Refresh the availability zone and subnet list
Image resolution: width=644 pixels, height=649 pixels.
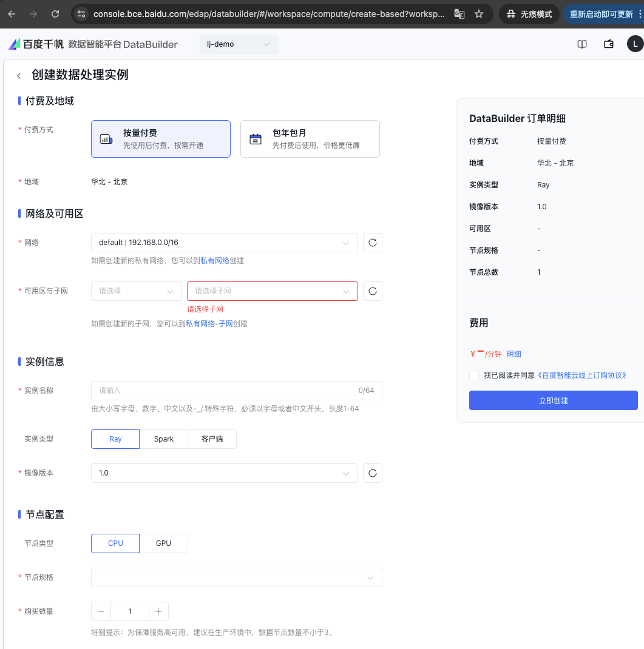(372, 291)
